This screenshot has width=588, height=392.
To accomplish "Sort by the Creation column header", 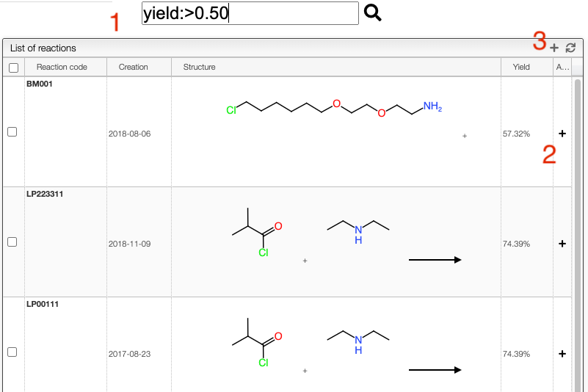I will tap(133, 67).
